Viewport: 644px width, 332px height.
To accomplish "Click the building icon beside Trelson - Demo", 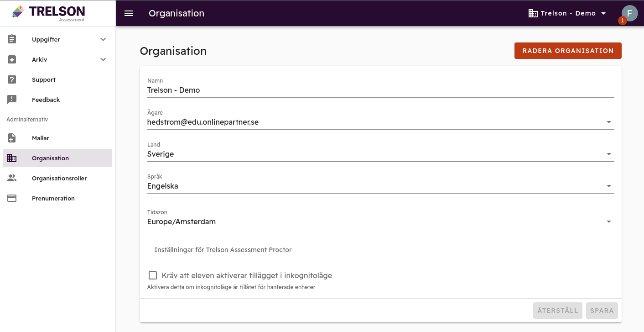I will pos(533,13).
